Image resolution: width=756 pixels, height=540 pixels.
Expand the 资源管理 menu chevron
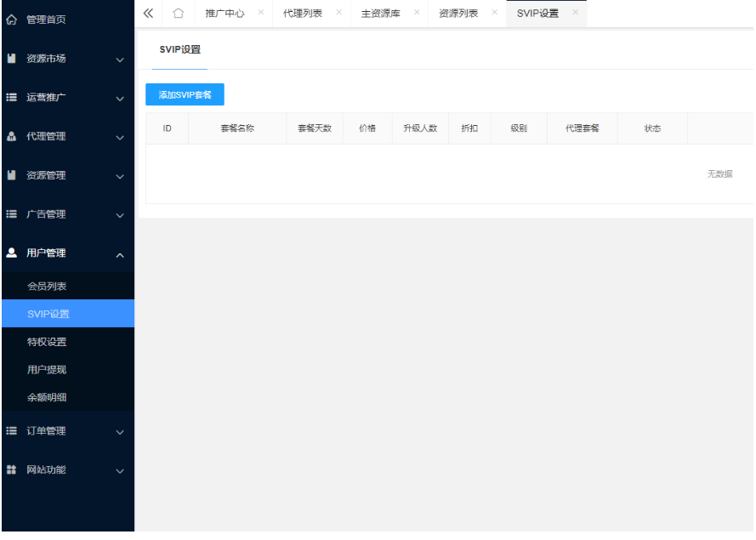[119, 177]
